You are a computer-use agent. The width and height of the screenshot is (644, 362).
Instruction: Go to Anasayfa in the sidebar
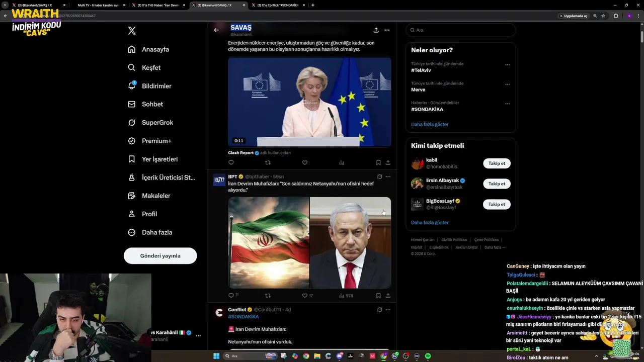click(x=148, y=49)
